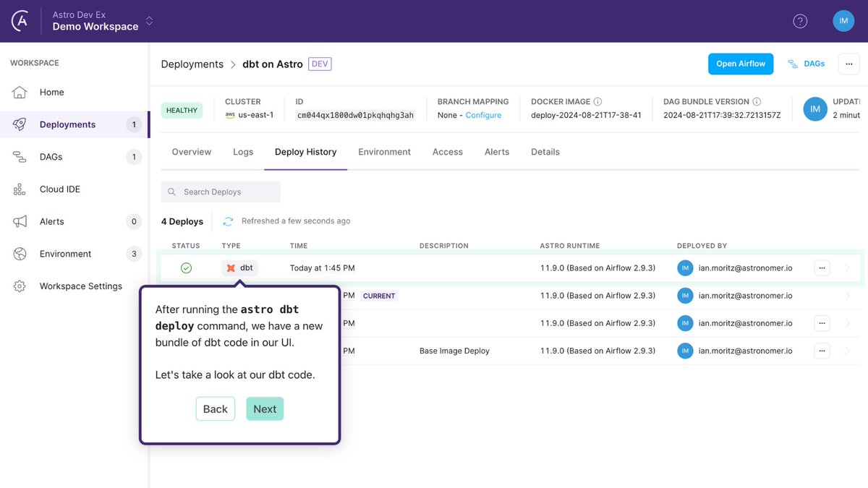Click the Workspace Settings gear icon
Screen dimensions: 868x488
pos(20,286)
